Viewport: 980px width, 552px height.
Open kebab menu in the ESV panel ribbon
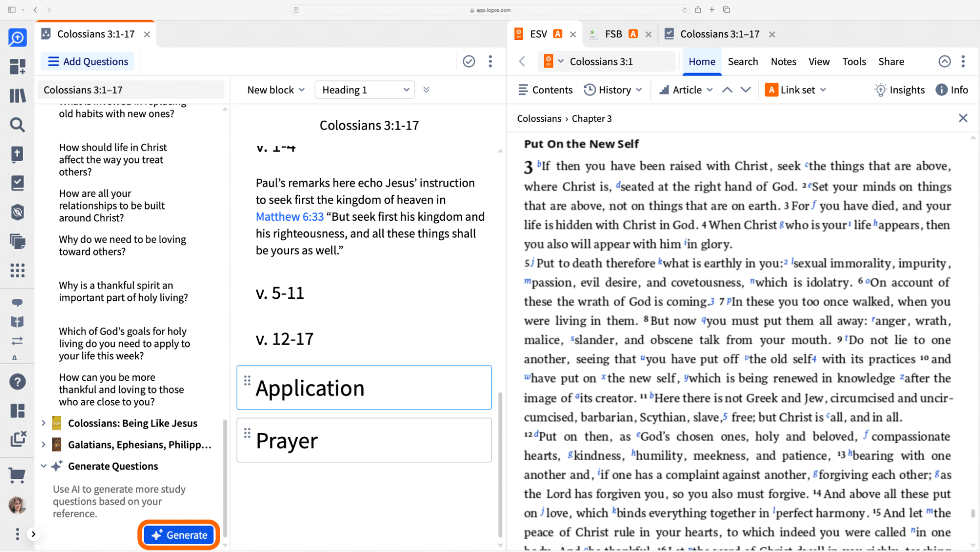click(x=963, y=61)
